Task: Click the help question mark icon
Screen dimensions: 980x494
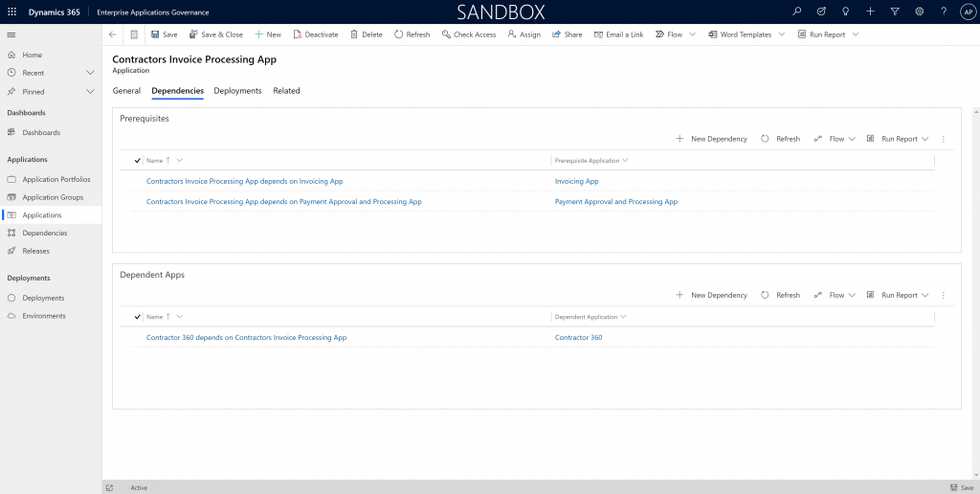Action: [x=943, y=11]
